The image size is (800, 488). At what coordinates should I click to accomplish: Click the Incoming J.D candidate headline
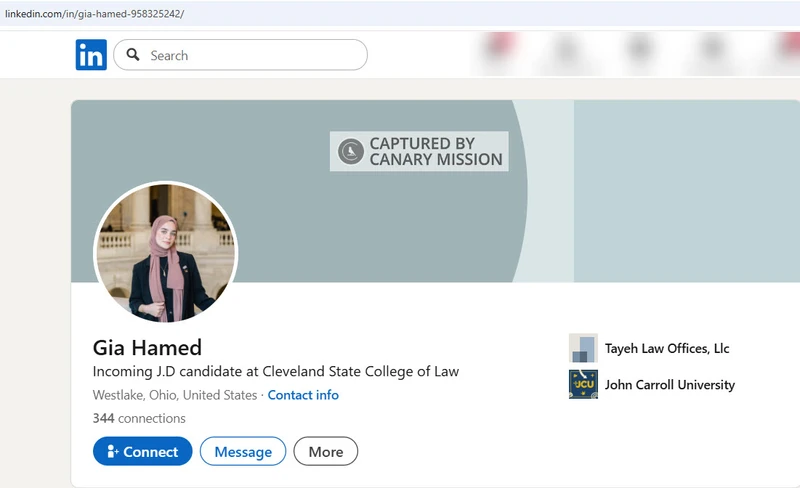276,372
